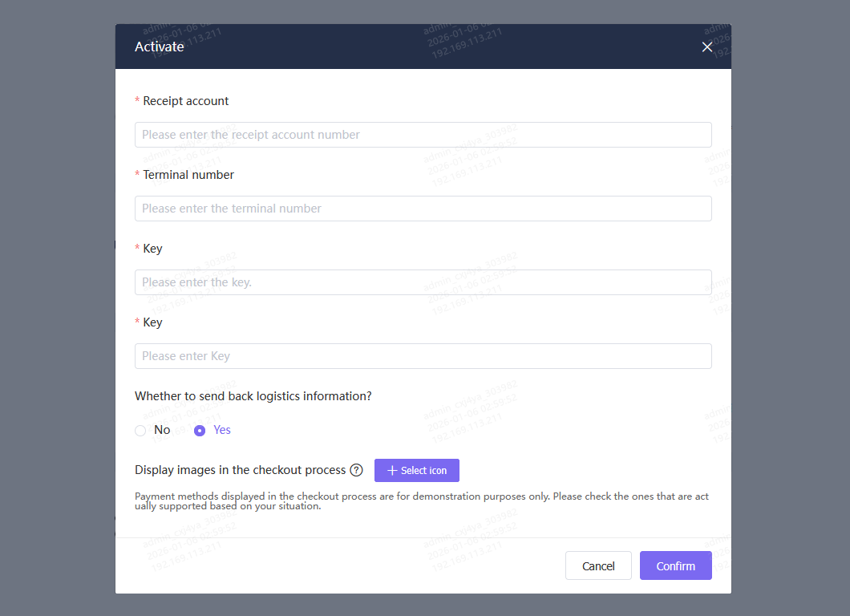Click the 'Please enter Key' input field

click(x=423, y=356)
